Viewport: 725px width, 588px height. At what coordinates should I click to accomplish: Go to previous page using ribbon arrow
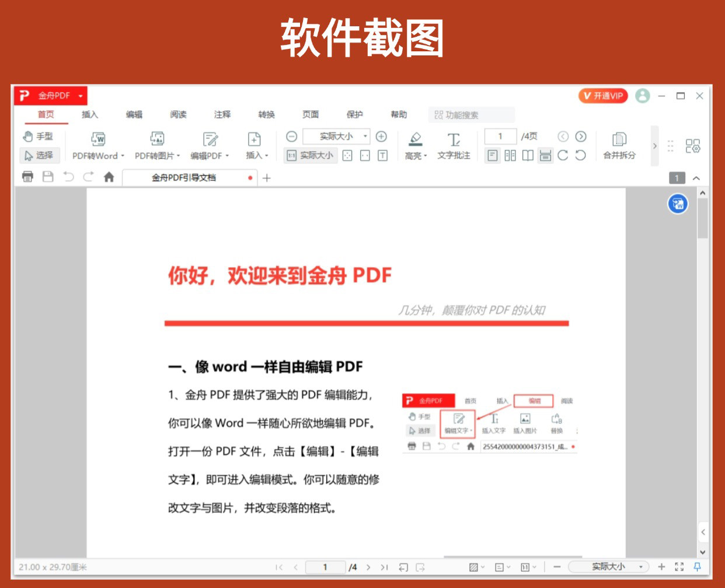click(x=563, y=136)
